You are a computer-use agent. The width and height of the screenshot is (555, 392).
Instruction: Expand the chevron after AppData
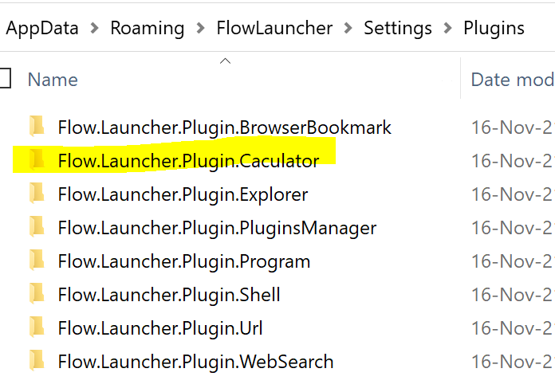pyautogui.click(x=94, y=28)
